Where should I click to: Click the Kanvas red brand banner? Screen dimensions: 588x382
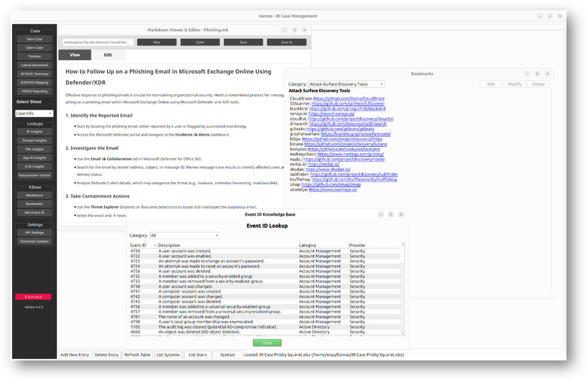34,296
